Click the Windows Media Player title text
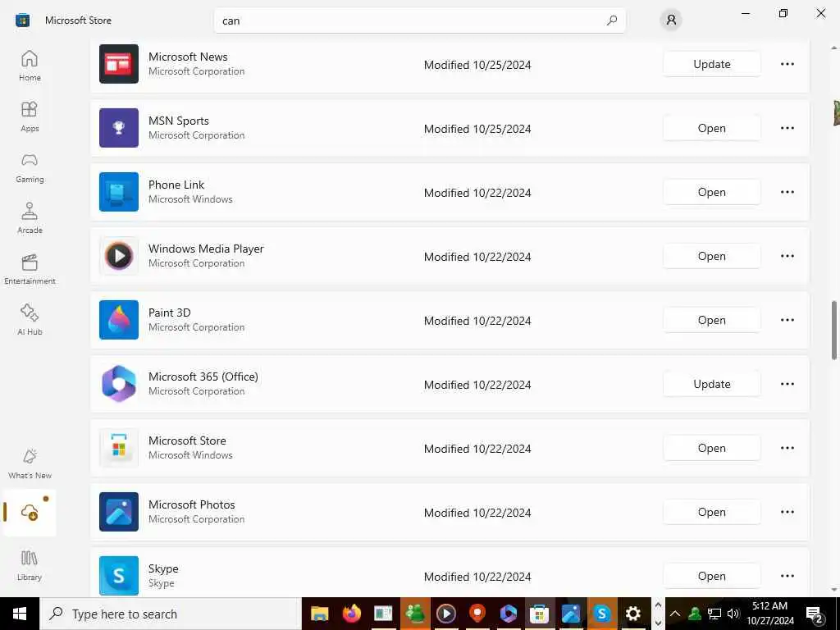The height and width of the screenshot is (630, 840). (206, 249)
